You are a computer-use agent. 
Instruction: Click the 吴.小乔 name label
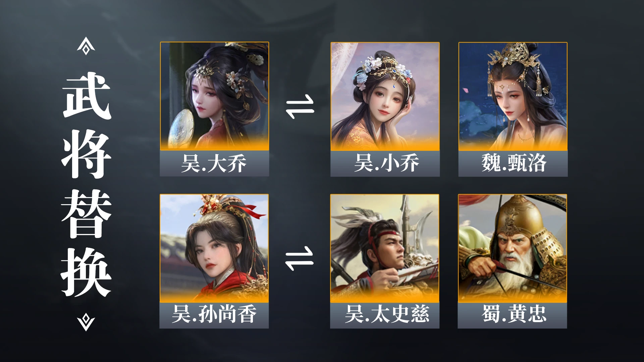tap(385, 164)
